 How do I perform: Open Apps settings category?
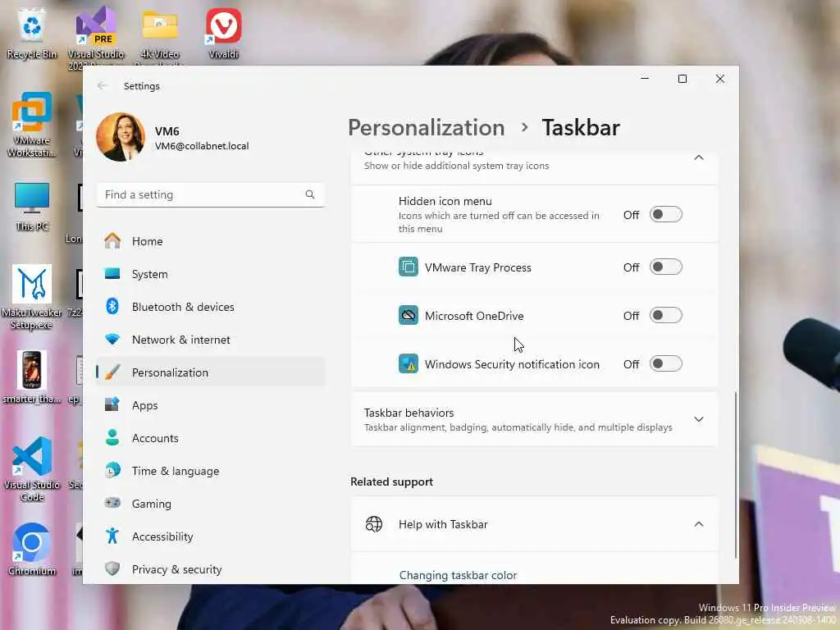click(211, 405)
